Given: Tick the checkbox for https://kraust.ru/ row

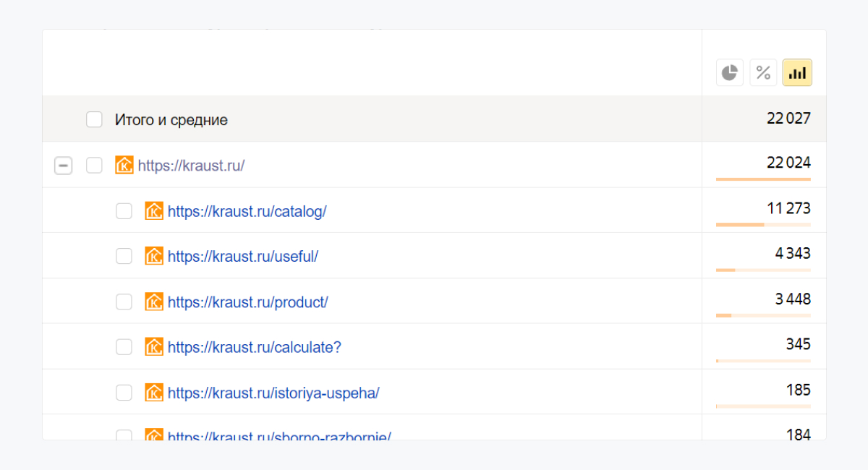Looking at the screenshot, I should click(x=94, y=166).
